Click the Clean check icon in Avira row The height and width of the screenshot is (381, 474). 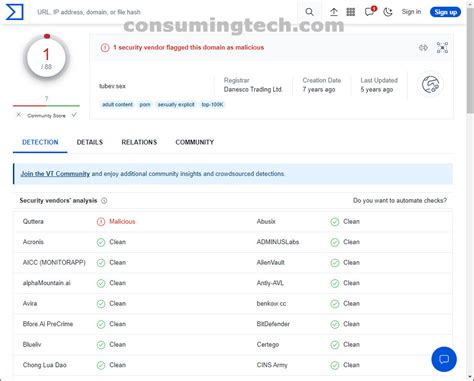pyautogui.click(x=101, y=304)
